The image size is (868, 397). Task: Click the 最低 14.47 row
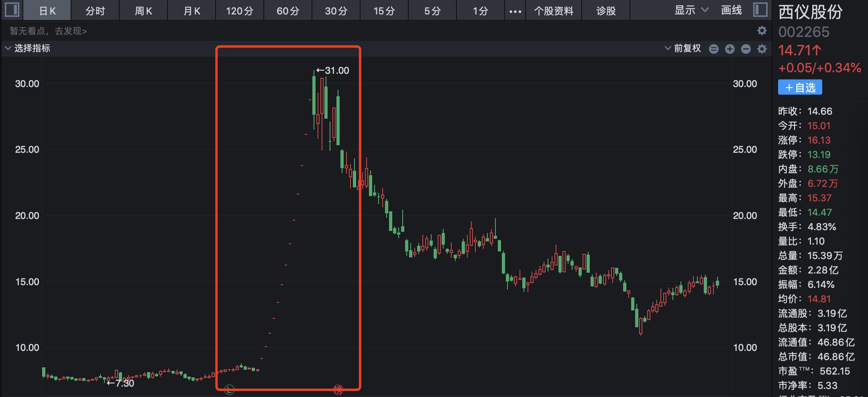pyautogui.click(x=805, y=212)
